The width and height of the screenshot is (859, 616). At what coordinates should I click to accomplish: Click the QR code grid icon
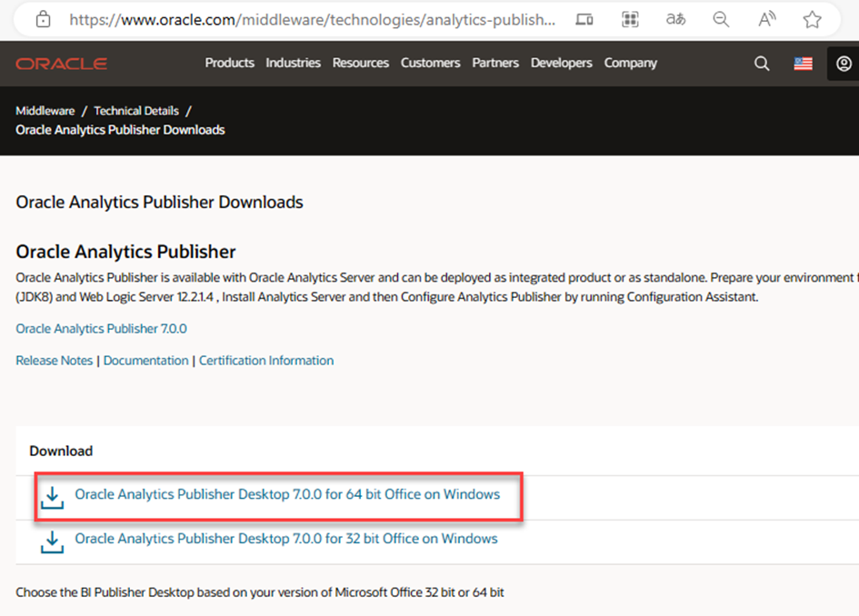[630, 20]
